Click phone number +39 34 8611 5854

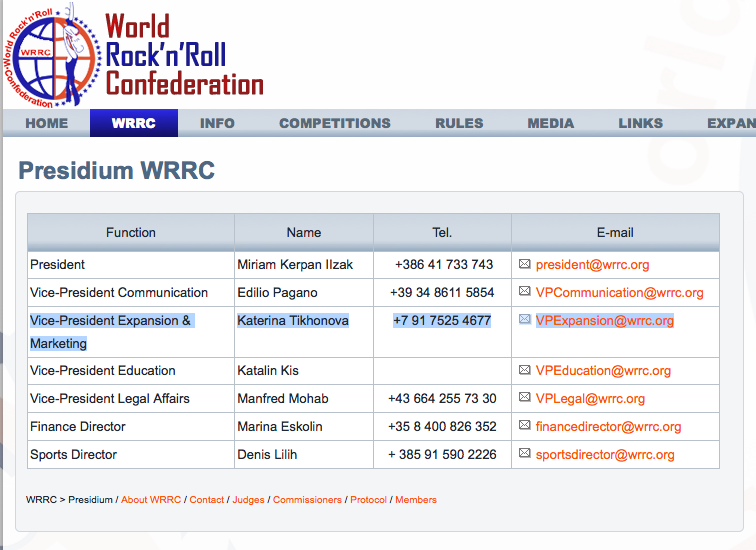tap(442, 293)
